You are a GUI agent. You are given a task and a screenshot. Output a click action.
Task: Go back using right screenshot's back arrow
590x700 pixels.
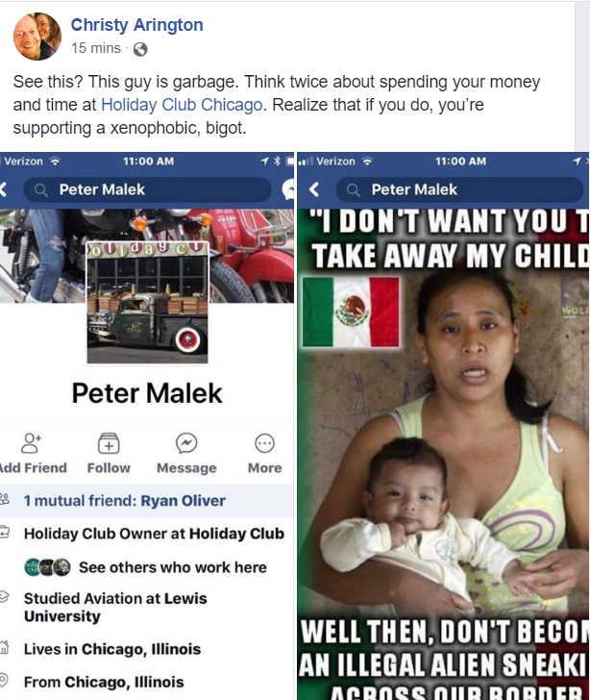point(314,189)
